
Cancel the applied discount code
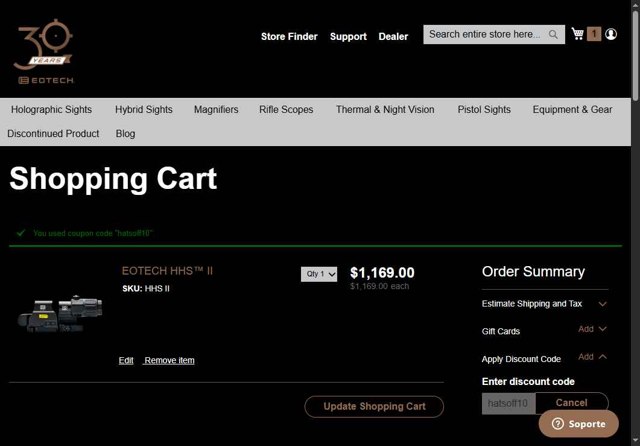coord(571,403)
